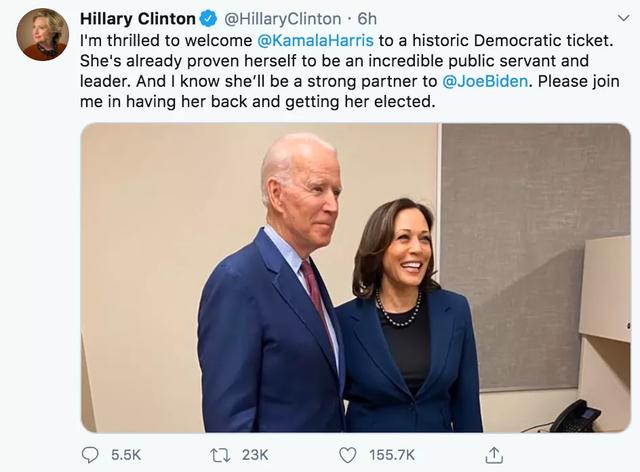Click the blue verified checkmark badge

click(208, 19)
